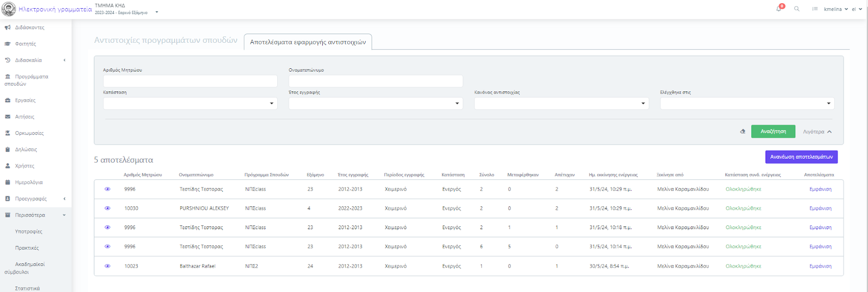Expand the Προεγγραφές sidebar submenu

coord(65,199)
